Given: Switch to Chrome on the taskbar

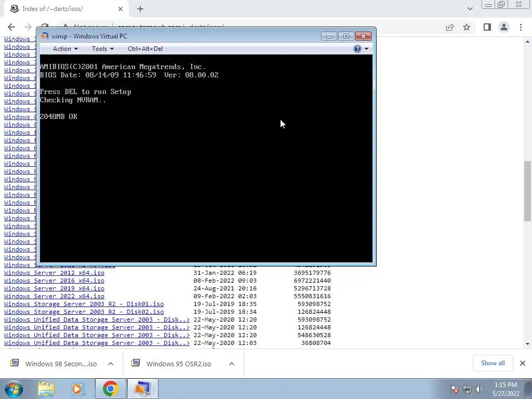Looking at the screenshot, I should (110, 389).
